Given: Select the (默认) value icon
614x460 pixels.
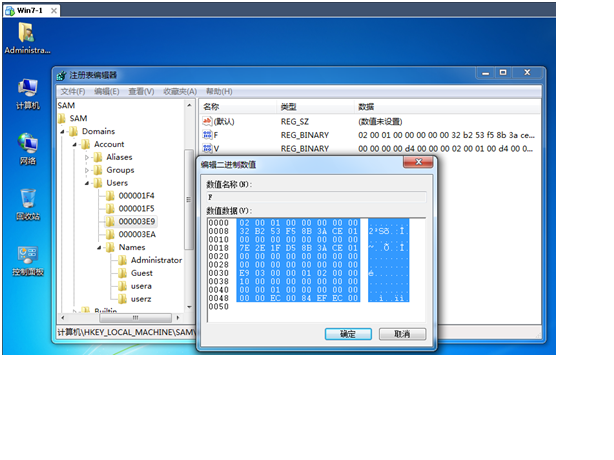Looking at the screenshot, I should tap(207, 121).
